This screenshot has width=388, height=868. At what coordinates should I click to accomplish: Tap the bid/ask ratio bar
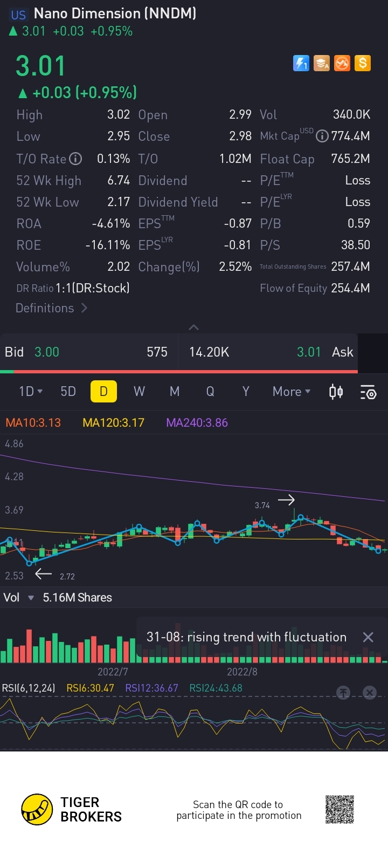coord(179,371)
